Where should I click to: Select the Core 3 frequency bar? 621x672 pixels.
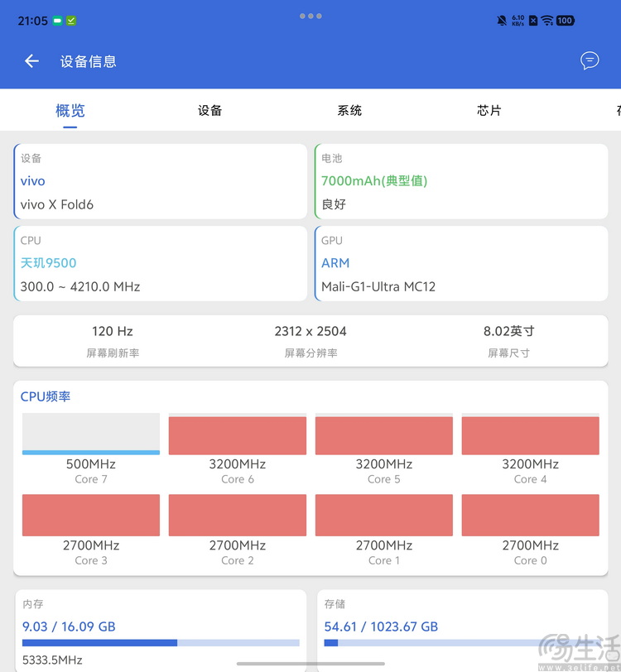91,515
